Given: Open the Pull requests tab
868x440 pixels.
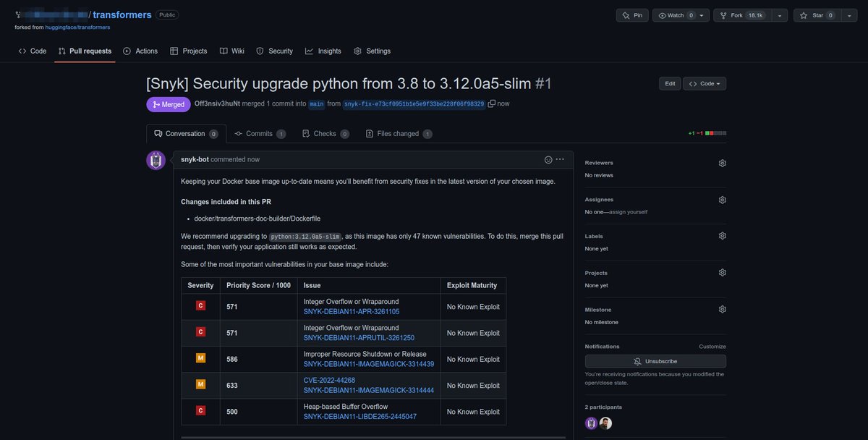Looking at the screenshot, I should tap(85, 51).
